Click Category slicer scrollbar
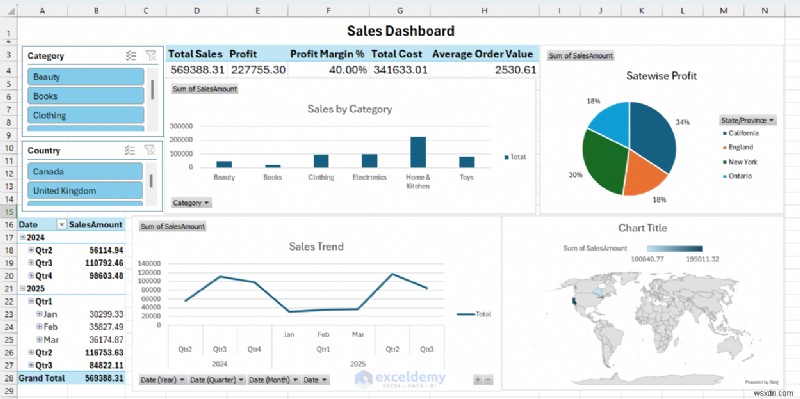Screen dimensions: 800x399 152,90
